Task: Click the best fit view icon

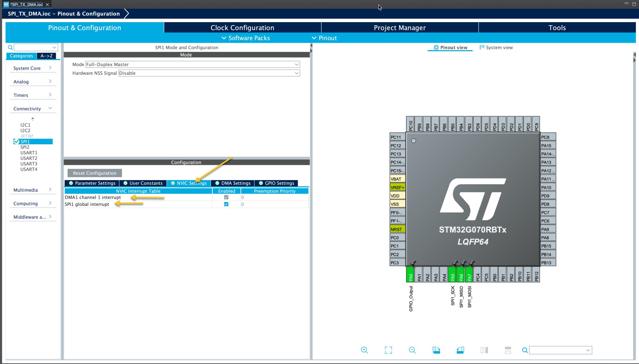Action: [x=388, y=350]
